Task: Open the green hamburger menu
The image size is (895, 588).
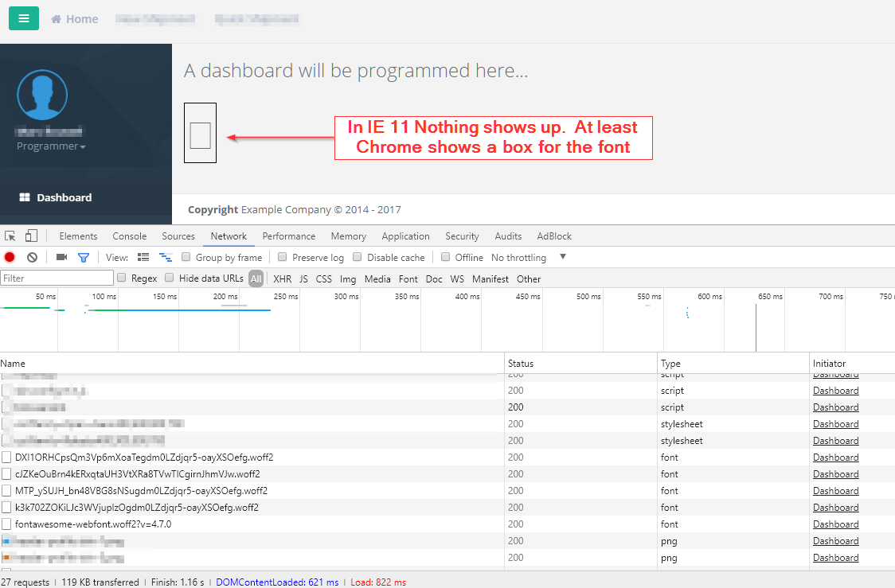Action: coord(23,17)
